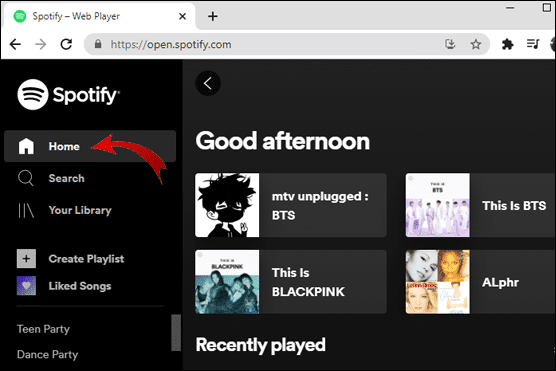Open a new browser tab

coord(213,16)
